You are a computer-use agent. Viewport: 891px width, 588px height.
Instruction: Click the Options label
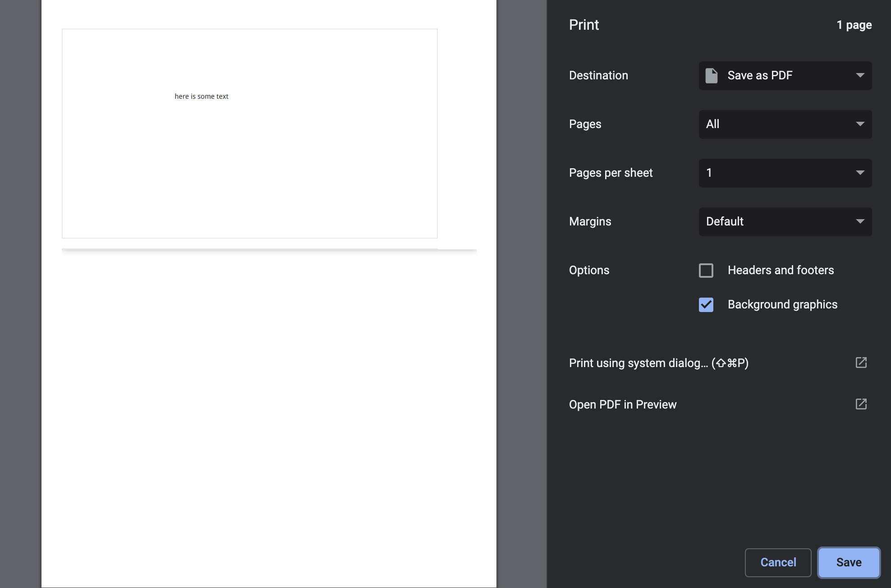(x=589, y=270)
